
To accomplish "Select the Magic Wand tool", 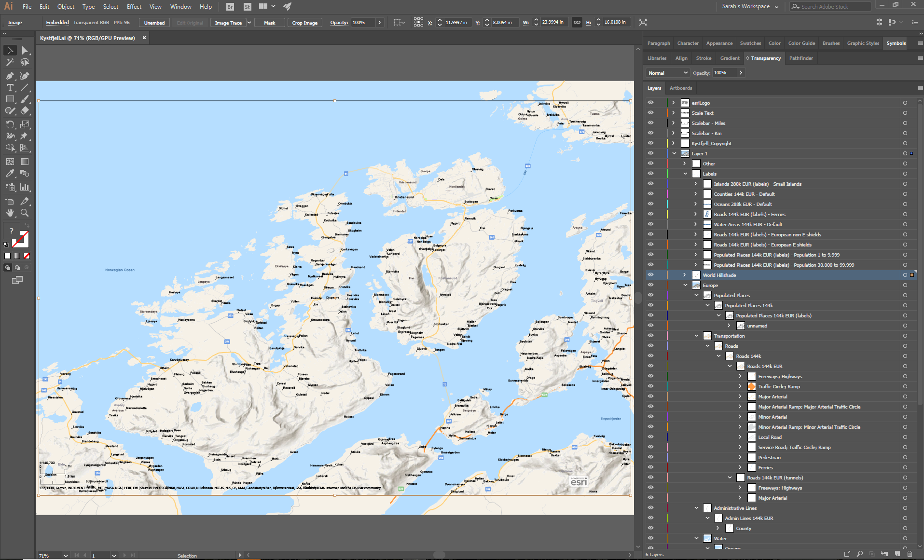I will pyautogui.click(x=10, y=62).
